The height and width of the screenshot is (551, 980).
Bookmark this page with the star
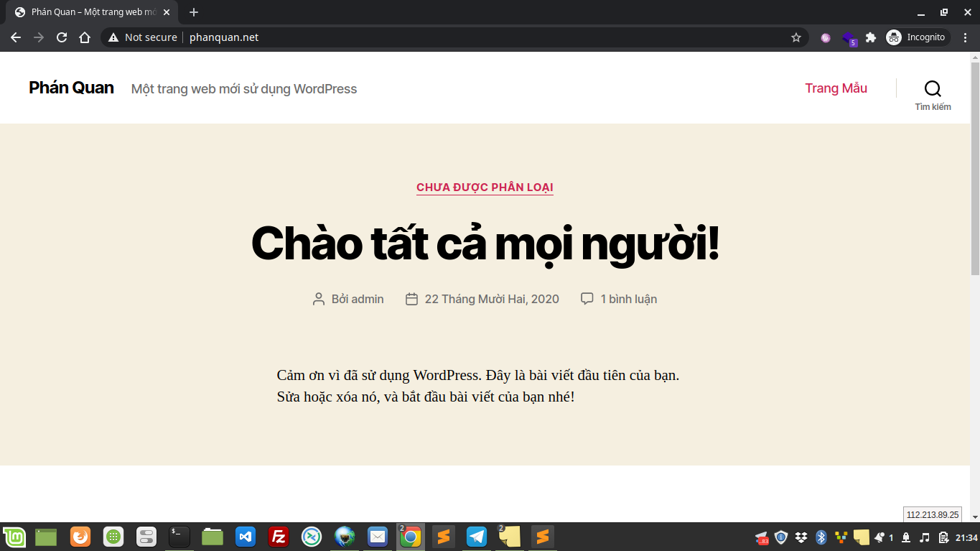click(796, 37)
